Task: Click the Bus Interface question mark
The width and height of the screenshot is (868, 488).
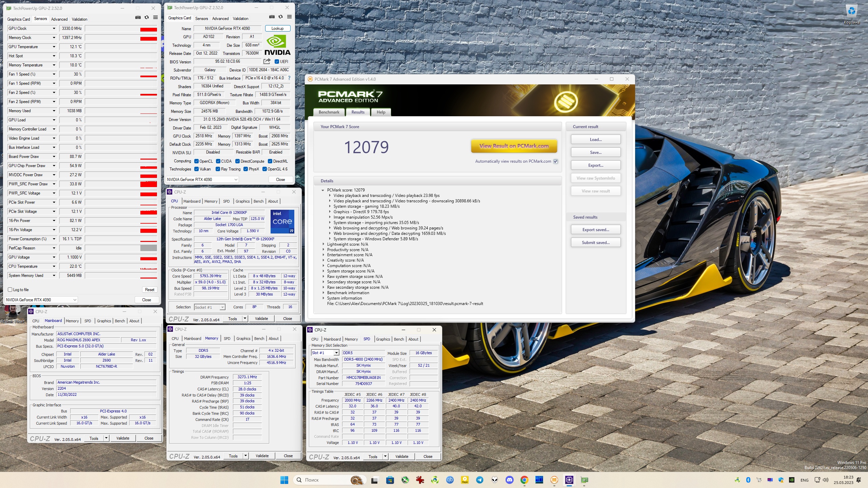Action: [289, 78]
